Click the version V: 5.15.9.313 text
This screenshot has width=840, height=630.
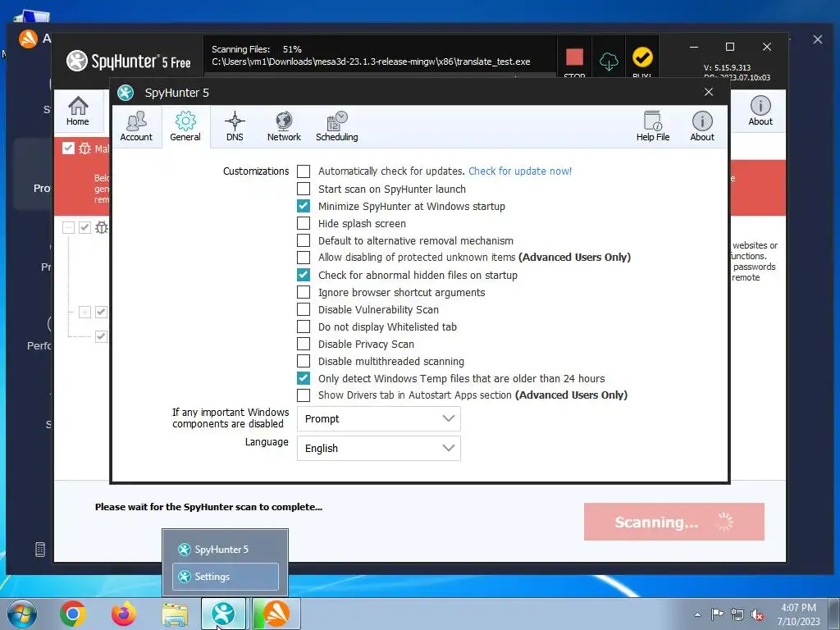727,67
